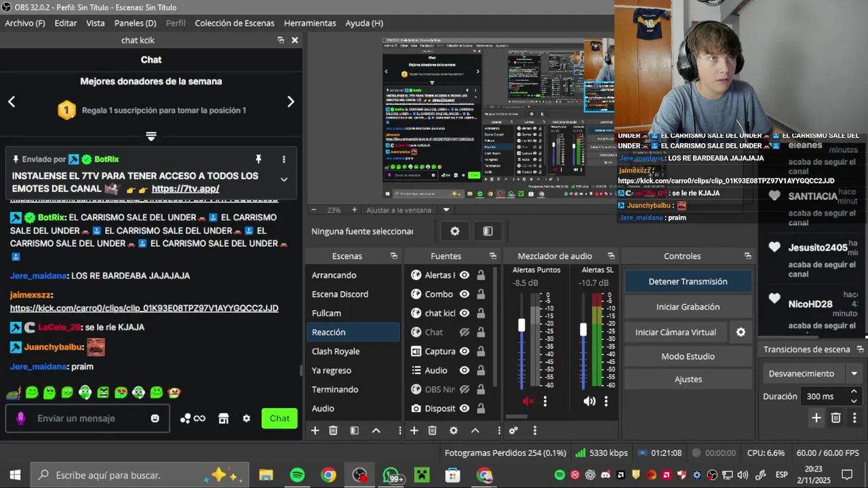
Task: Increase transition duration with up arrow
Action: [854, 392]
